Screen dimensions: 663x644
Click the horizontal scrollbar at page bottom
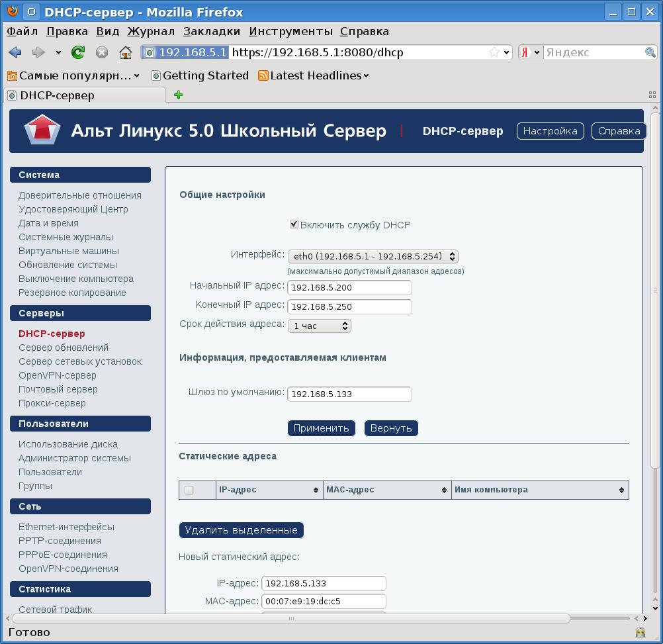[291, 618]
